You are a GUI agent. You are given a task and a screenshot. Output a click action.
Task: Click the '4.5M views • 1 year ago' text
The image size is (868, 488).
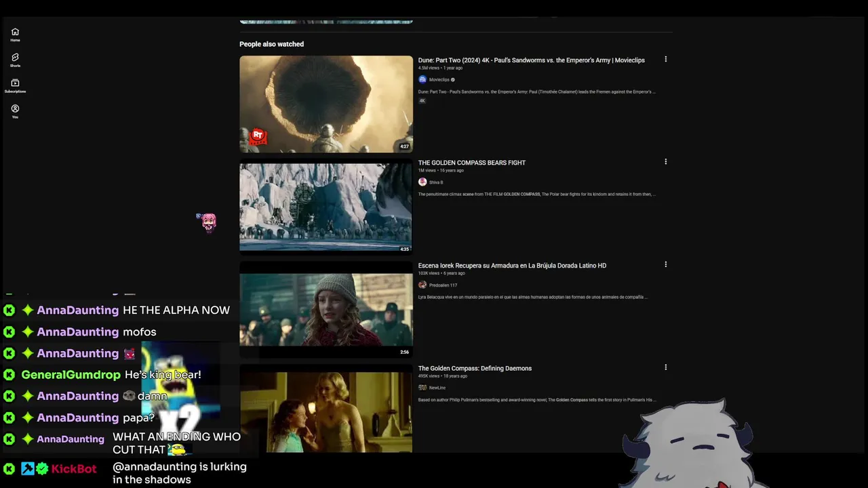pos(440,68)
